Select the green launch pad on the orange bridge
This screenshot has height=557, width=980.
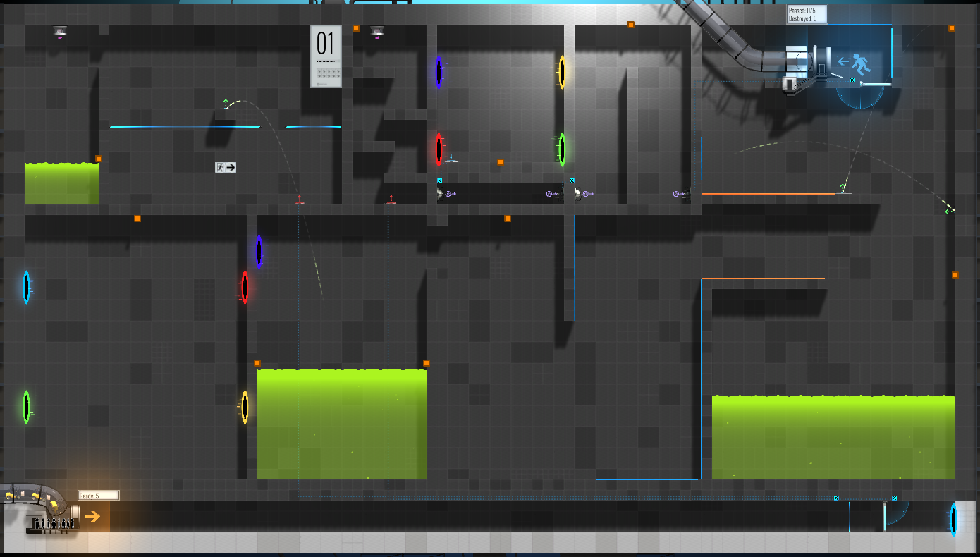[x=843, y=188]
